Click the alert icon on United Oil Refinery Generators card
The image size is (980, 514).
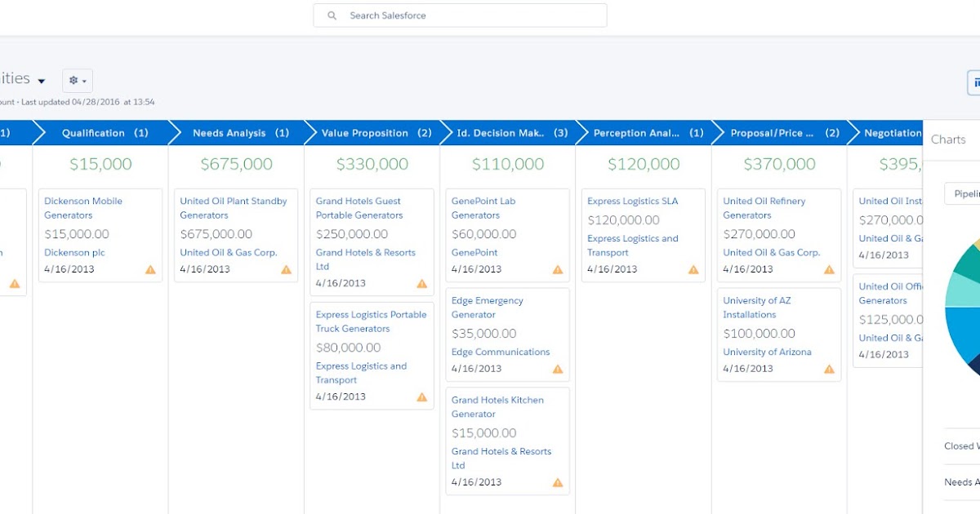coord(828,268)
